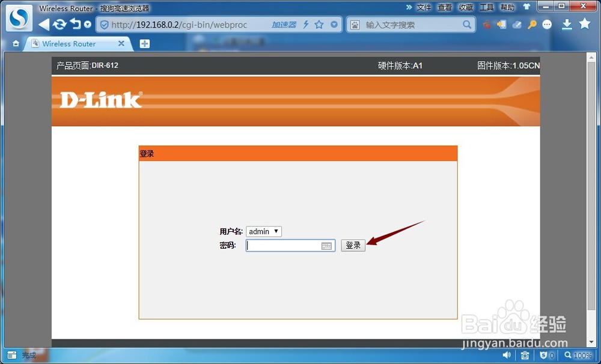Open the 查看 menu
The image size is (601, 364).
(x=445, y=7)
